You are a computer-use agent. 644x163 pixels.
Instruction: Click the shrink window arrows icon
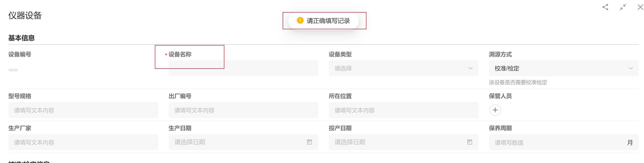622,7
